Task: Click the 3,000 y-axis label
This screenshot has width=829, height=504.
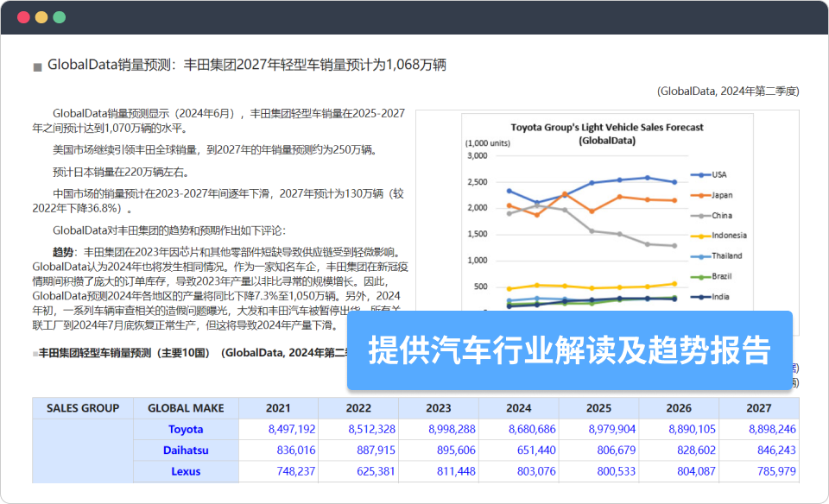Action: pyautogui.click(x=477, y=156)
